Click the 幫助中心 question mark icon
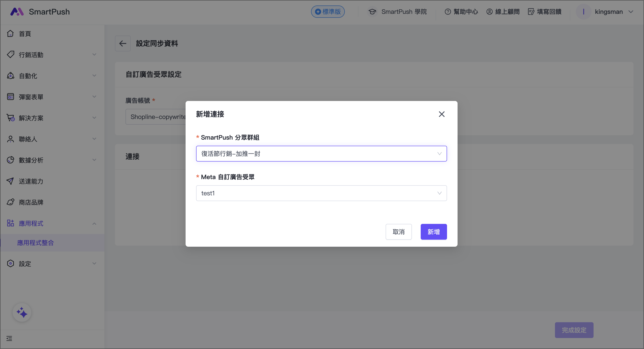Image resolution: width=644 pixels, height=349 pixels. click(448, 11)
